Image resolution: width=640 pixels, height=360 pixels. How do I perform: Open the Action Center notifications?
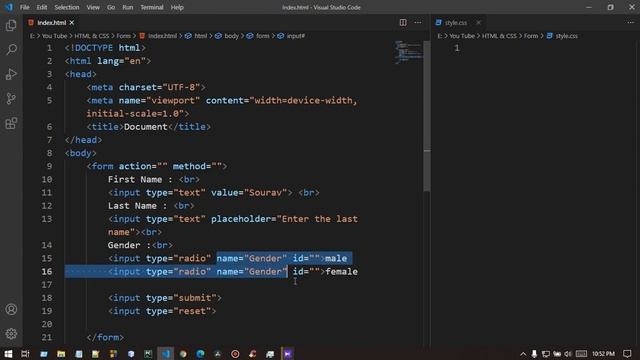click(627, 354)
